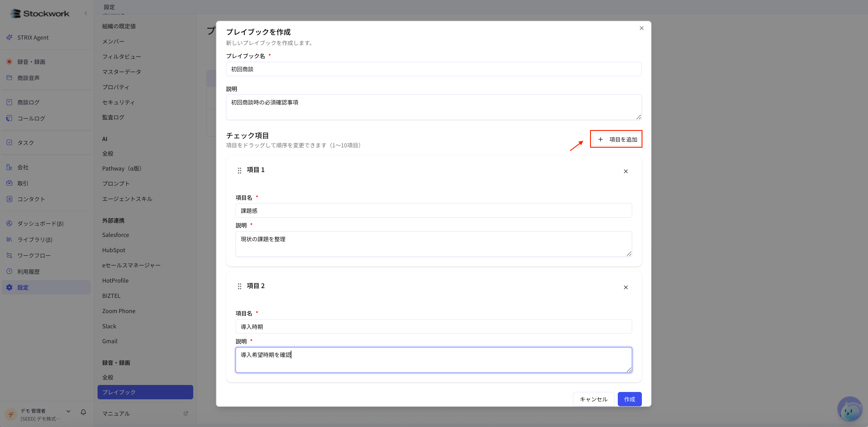Open Salesforce integration settings
Viewport: 868px width, 427px height.
(116, 235)
